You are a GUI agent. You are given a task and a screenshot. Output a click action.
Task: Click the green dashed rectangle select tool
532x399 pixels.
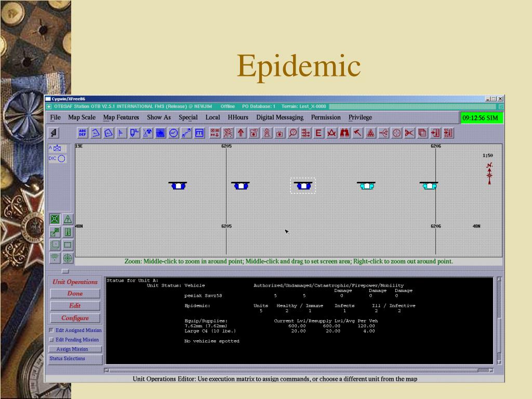click(68, 245)
